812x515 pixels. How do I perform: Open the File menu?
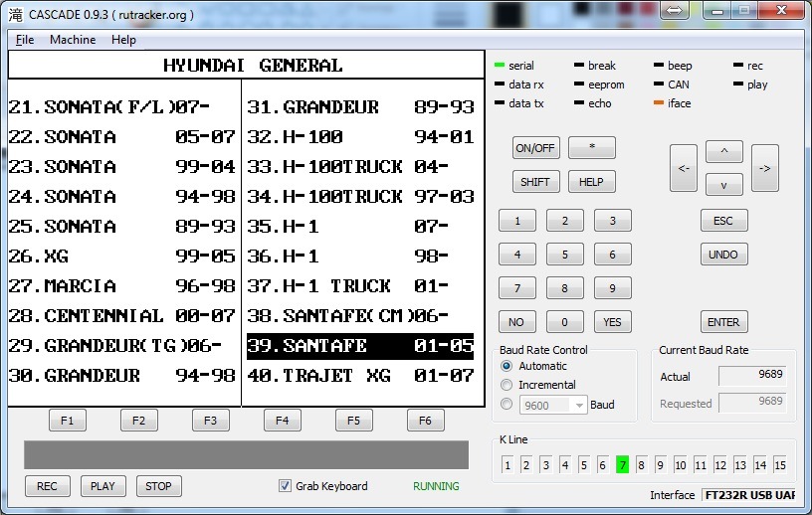tap(24, 40)
